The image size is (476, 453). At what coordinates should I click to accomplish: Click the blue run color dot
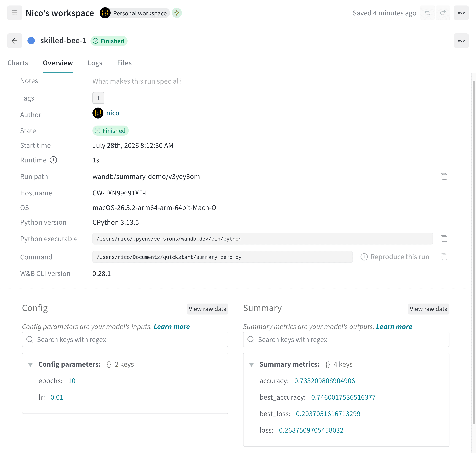tap(31, 41)
